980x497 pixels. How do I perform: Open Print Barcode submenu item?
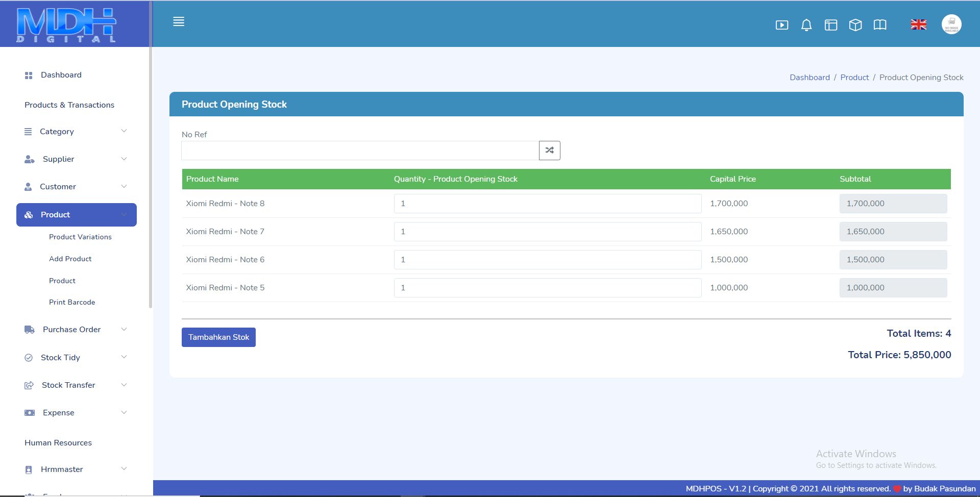(x=72, y=302)
